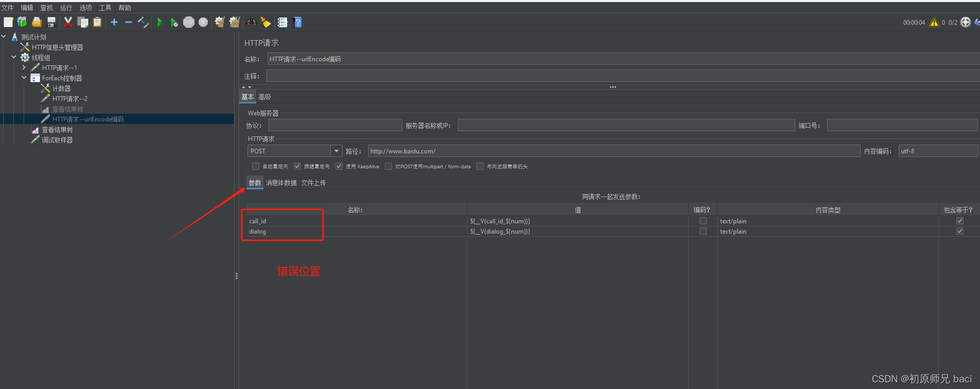Click the 服务器名称或IP input field
980x389 pixels.
pos(626,125)
